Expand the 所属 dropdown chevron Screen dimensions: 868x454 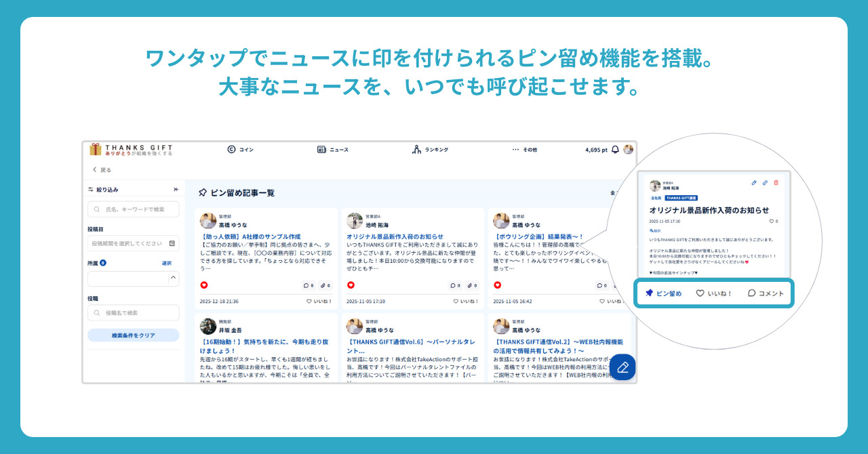coord(174,278)
